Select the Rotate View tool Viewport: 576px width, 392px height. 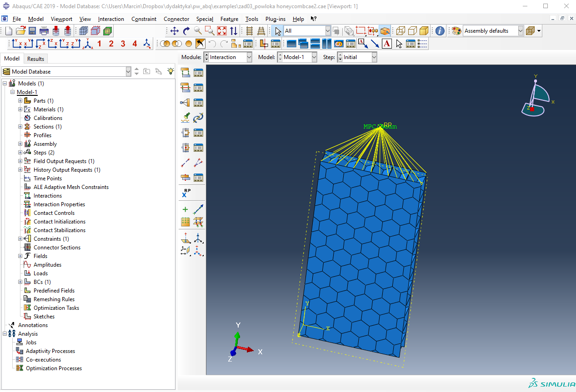coord(186,31)
